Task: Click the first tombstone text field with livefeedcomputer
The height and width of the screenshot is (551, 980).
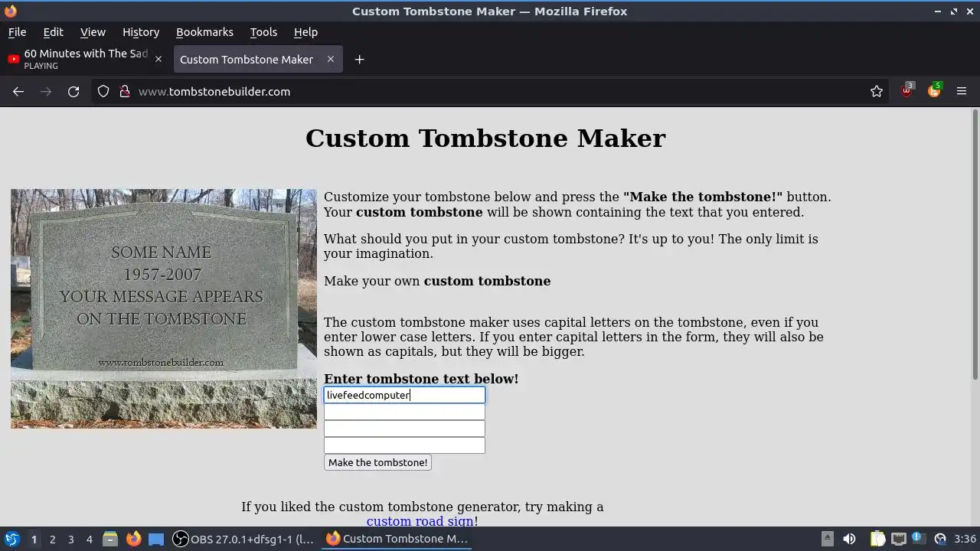Action: [404, 395]
